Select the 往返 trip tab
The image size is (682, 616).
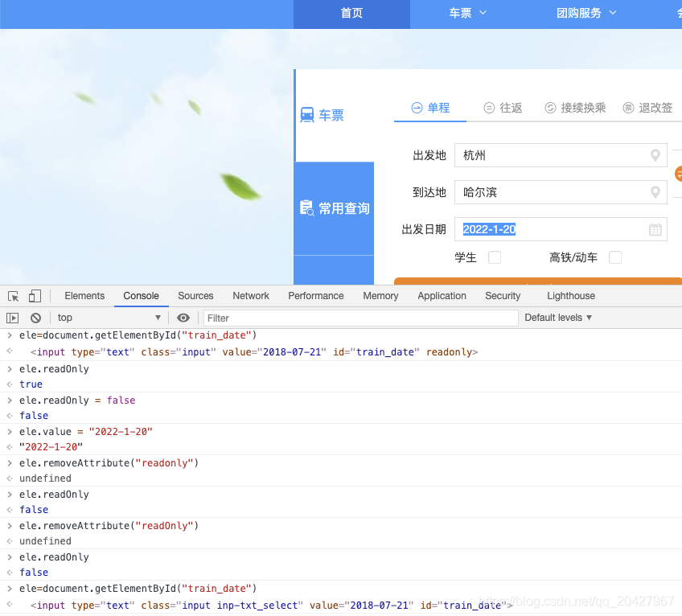[503, 108]
